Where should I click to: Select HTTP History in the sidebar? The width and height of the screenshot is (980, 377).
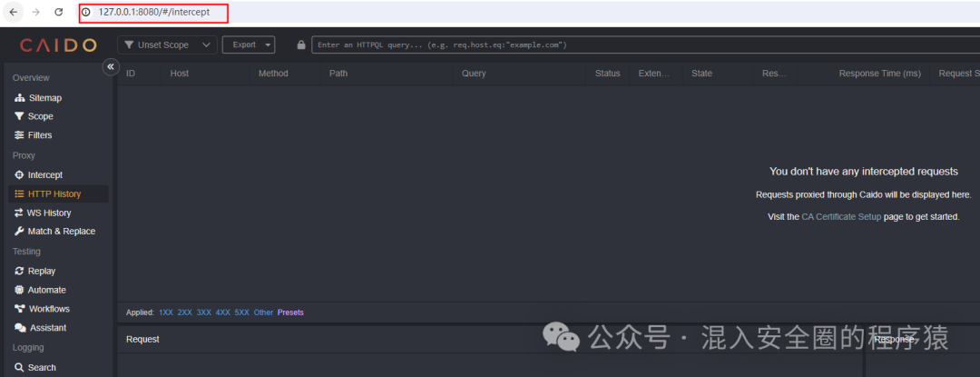(58, 193)
